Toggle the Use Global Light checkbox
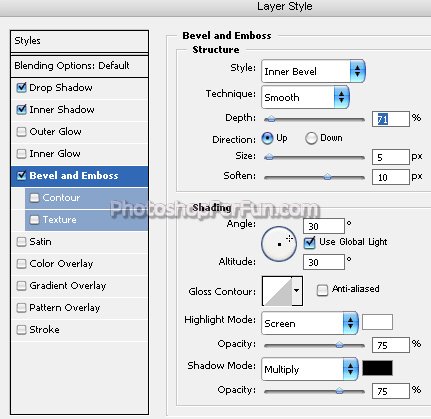This screenshot has height=419, width=431. (309, 242)
